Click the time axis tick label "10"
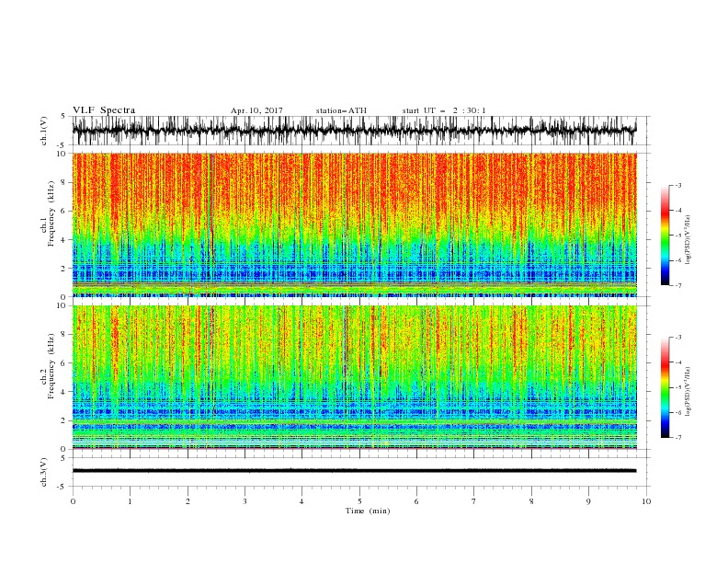 [646, 501]
